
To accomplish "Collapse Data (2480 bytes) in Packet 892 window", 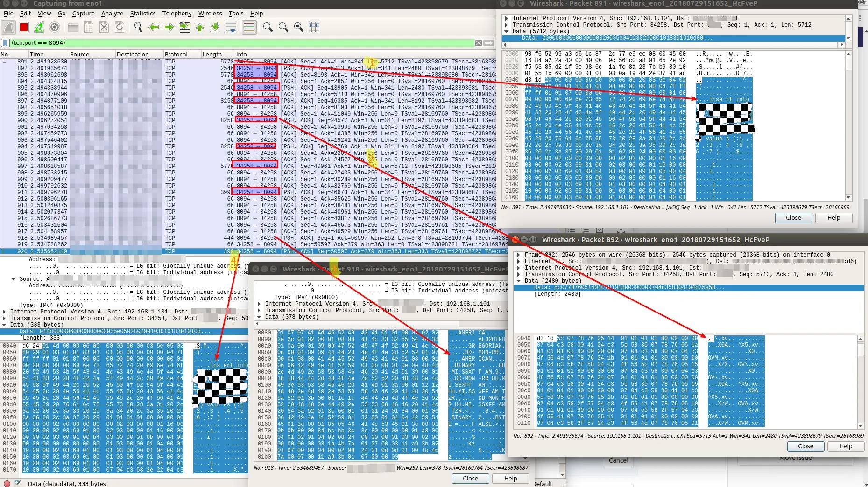I will (x=518, y=281).
